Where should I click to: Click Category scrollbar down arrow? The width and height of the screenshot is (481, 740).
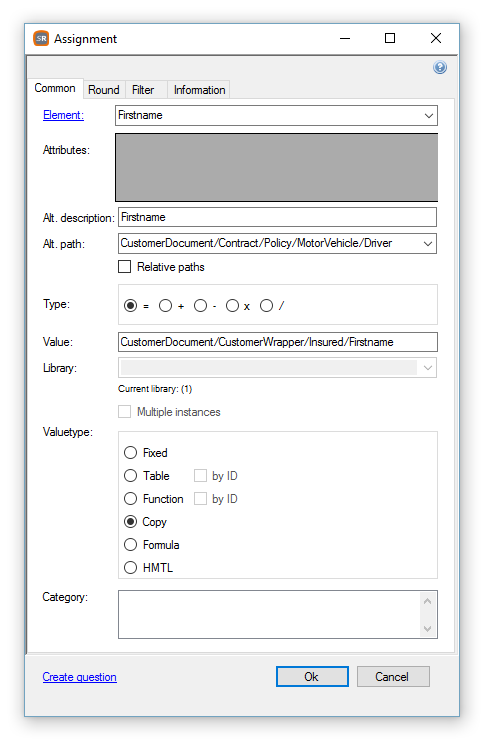[x=428, y=629]
